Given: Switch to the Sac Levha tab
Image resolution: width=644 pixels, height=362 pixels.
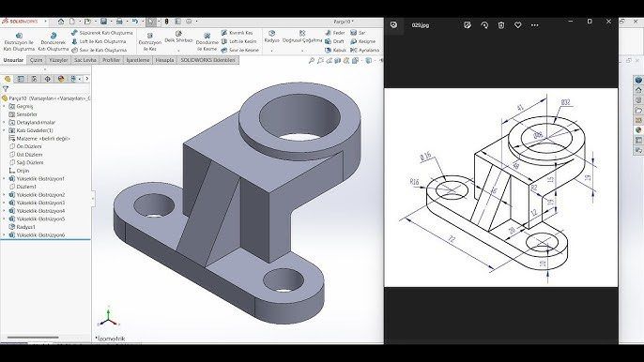Looking at the screenshot, I should click(x=85, y=60).
